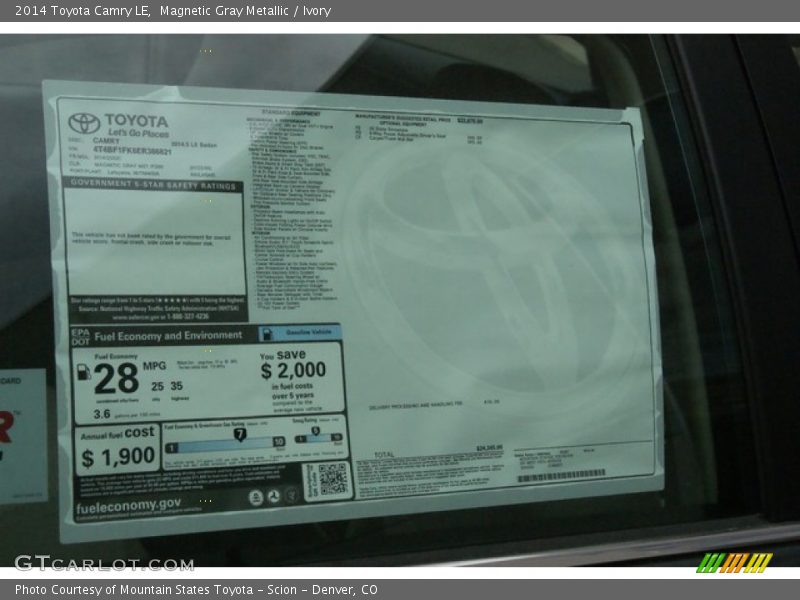Click the SmartWay certification emblem near fueleconomy.gov

point(256,496)
